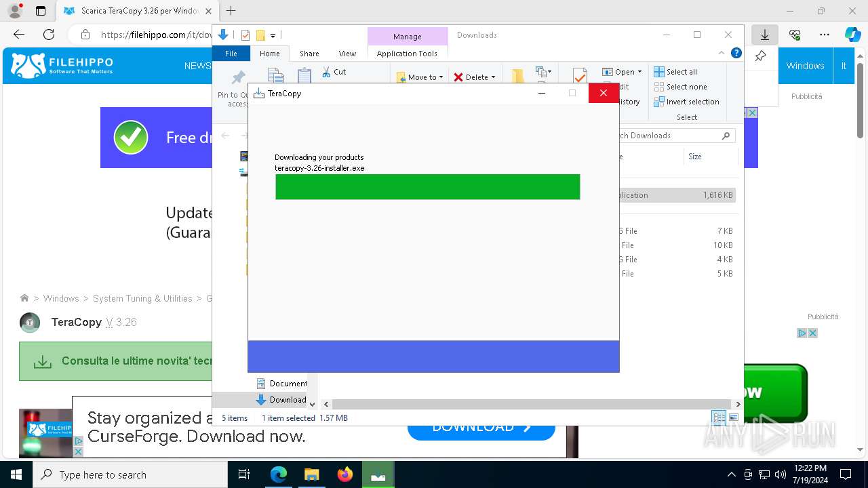Open Edge downloads panel icon
Screen dimensions: 868x488
765,35
